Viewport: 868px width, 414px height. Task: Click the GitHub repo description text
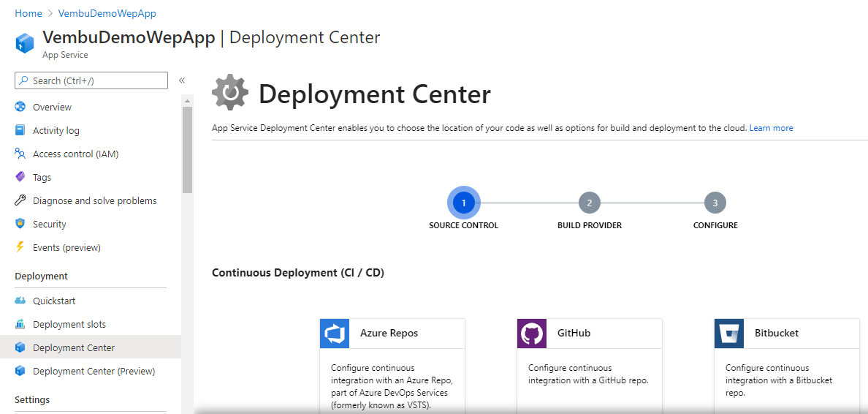(588, 374)
